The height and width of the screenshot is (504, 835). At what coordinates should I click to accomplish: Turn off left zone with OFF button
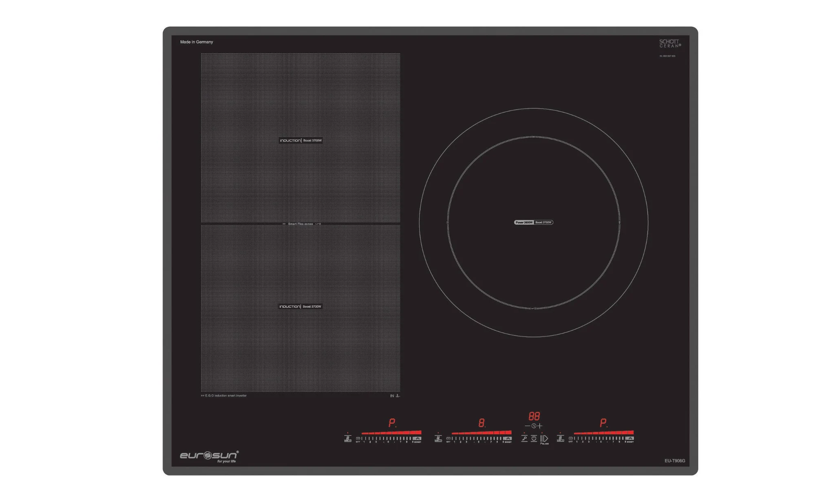point(358,439)
